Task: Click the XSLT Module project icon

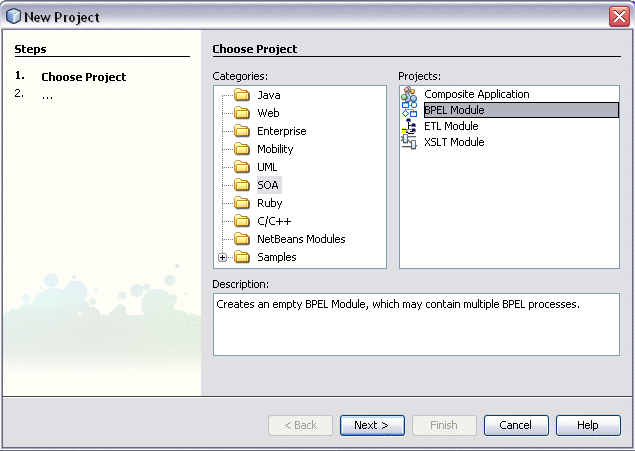Action: [x=409, y=142]
